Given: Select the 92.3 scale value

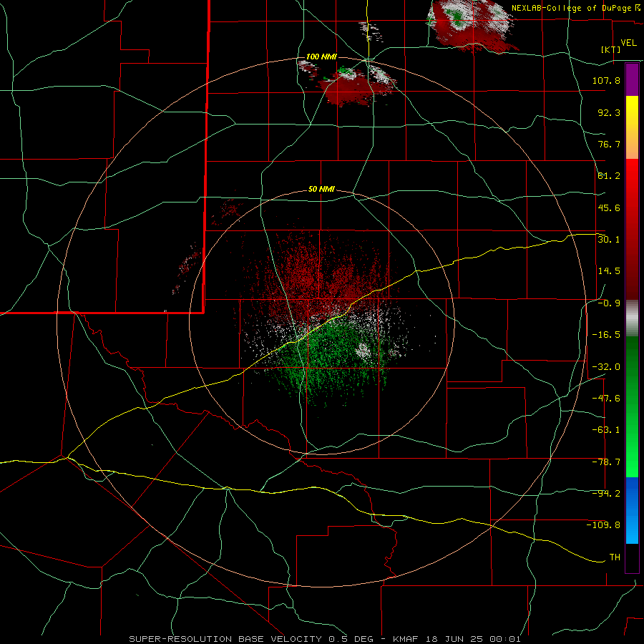Looking at the screenshot, I should tap(609, 112).
